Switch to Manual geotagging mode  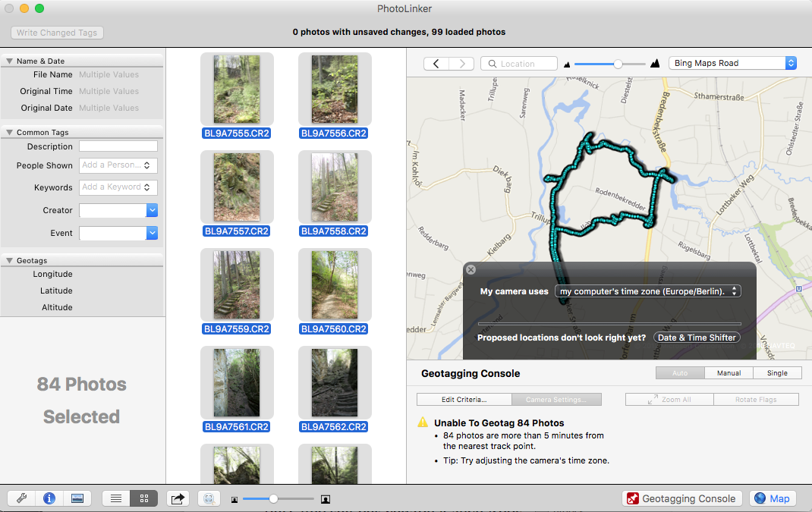click(729, 372)
